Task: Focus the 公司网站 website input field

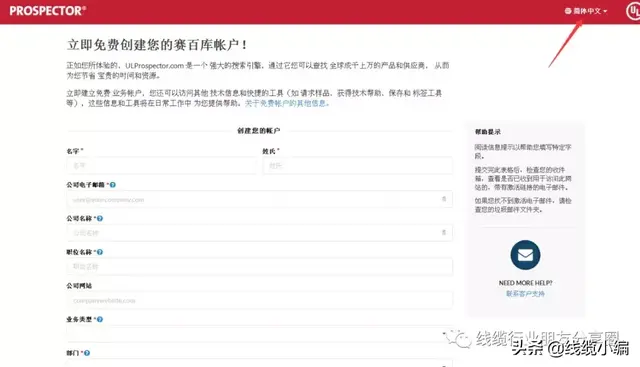Action: (260, 300)
